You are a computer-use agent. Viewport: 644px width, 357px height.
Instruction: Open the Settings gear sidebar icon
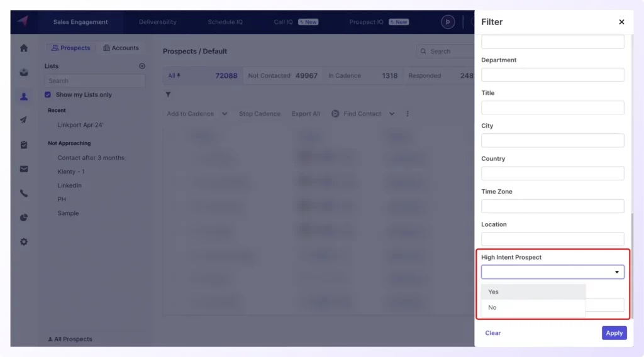pos(24,242)
